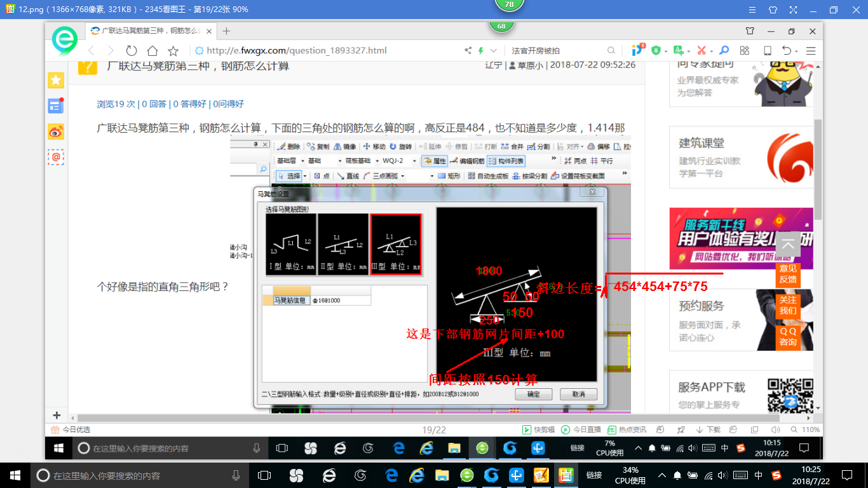Open a new browser tab with the plus
Screen dimensions: 868x488
click(x=226, y=30)
